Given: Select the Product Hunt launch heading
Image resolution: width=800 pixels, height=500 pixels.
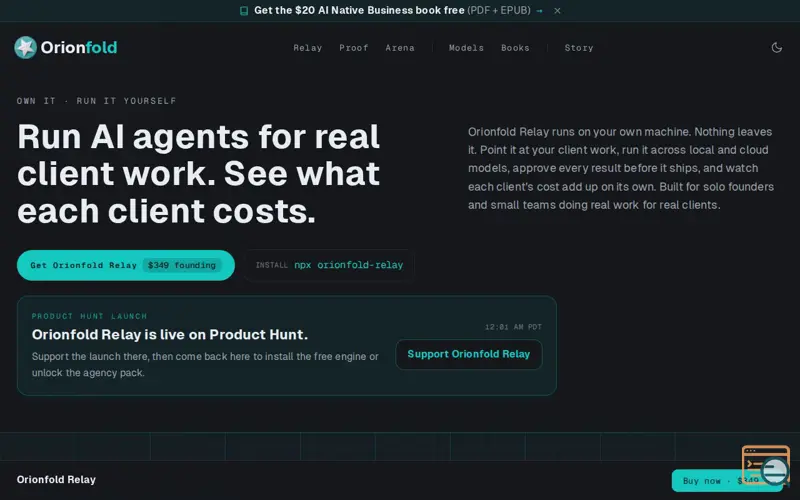Looking at the screenshot, I should tap(170, 335).
